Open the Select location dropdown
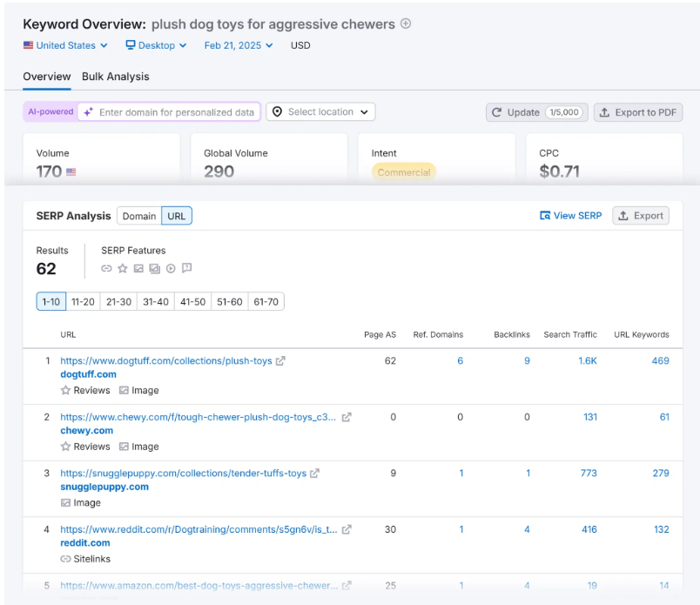Screen dimensions: 700x605 point(320,111)
